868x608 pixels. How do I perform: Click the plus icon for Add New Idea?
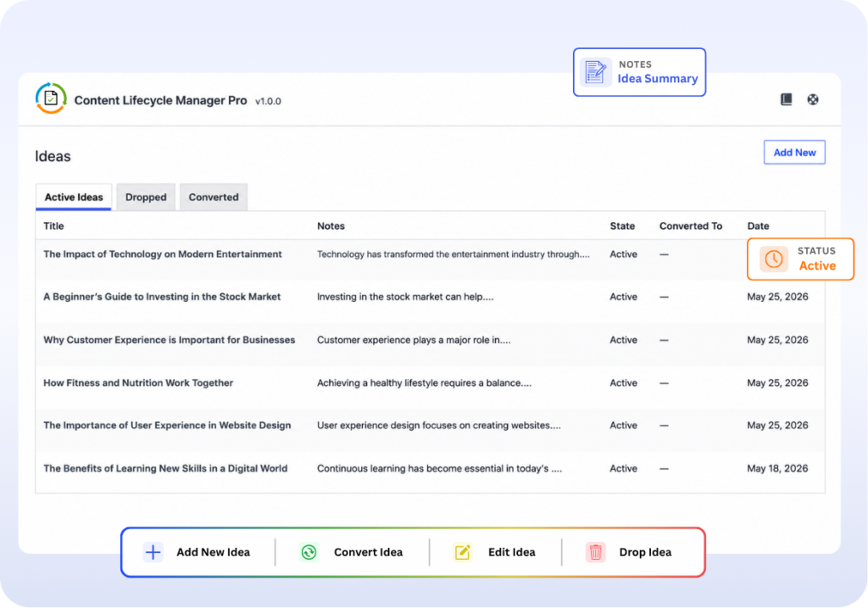[153, 552]
